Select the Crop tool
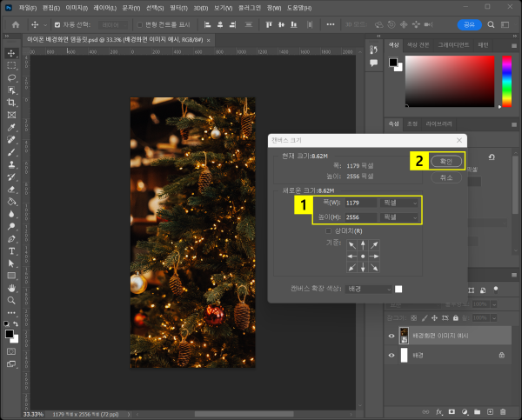 click(11, 103)
